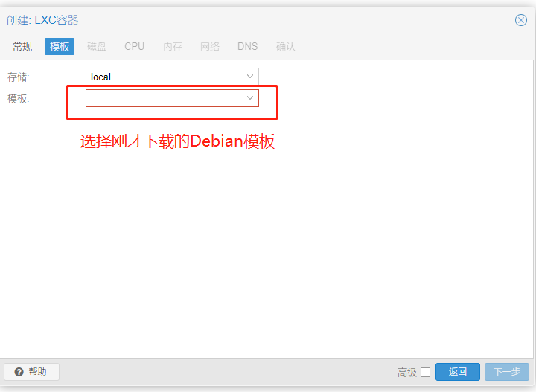The height and width of the screenshot is (392, 536).
Task: Select the DNS tab
Action: coord(248,46)
